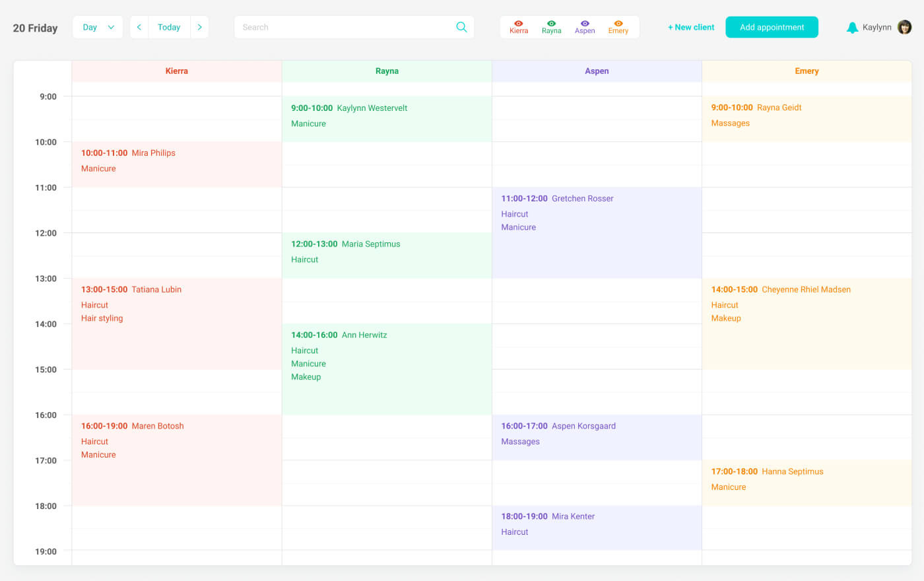Click the New client link
The height and width of the screenshot is (581, 924).
click(691, 27)
